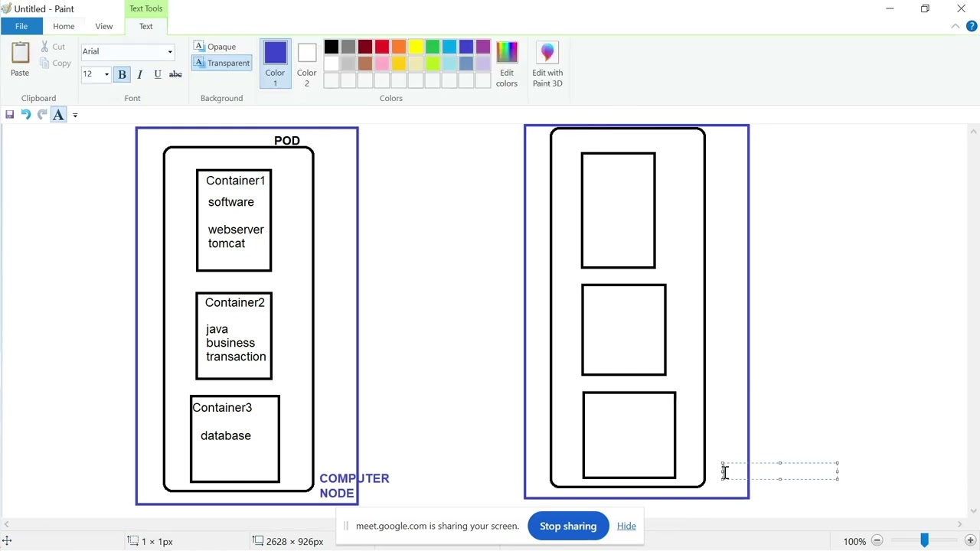This screenshot has width=980, height=551.
Task: Pick the yellow color swatch
Action: tap(416, 47)
